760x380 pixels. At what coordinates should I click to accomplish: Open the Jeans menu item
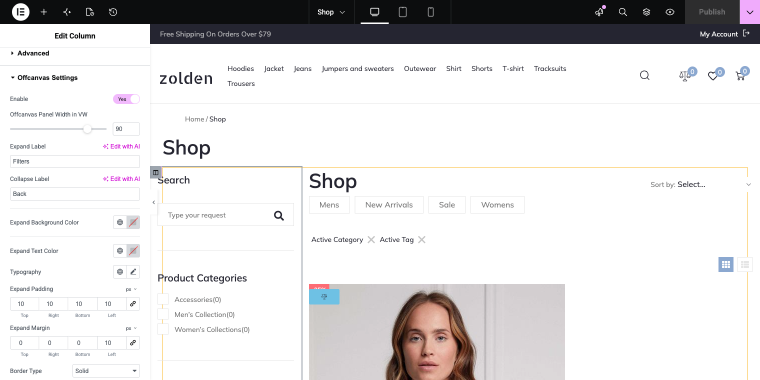point(303,68)
